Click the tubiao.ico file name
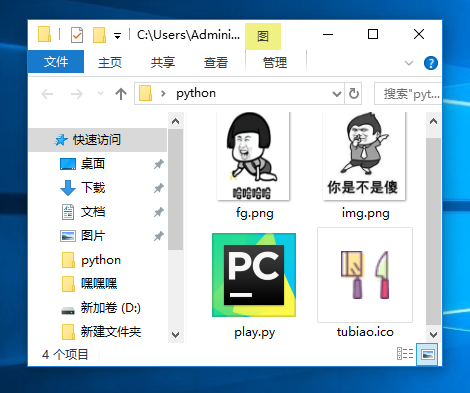Viewport: 470px width, 393px height. point(365,332)
